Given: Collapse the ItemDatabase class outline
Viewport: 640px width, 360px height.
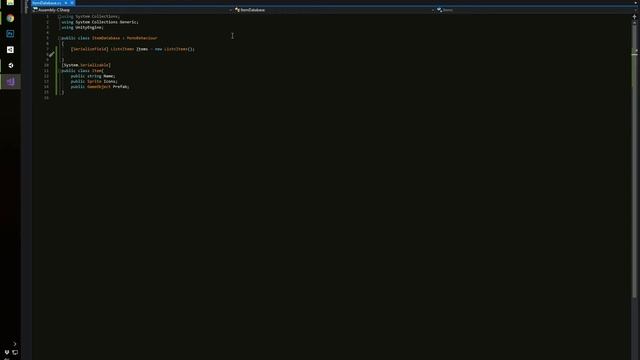Looking at the screenshot, I should click(59, 38).
